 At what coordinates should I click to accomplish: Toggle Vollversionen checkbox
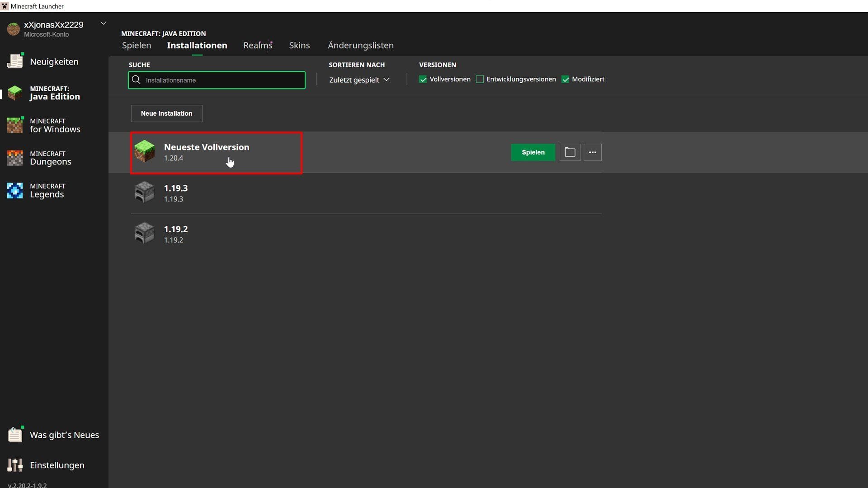click(x=423, y=80)
